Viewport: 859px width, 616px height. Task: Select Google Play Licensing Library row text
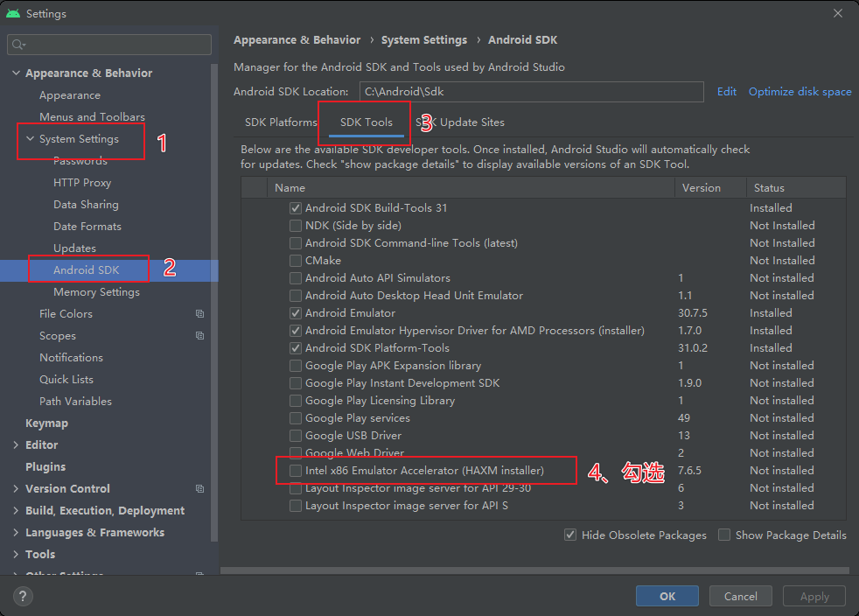point(380,401)
